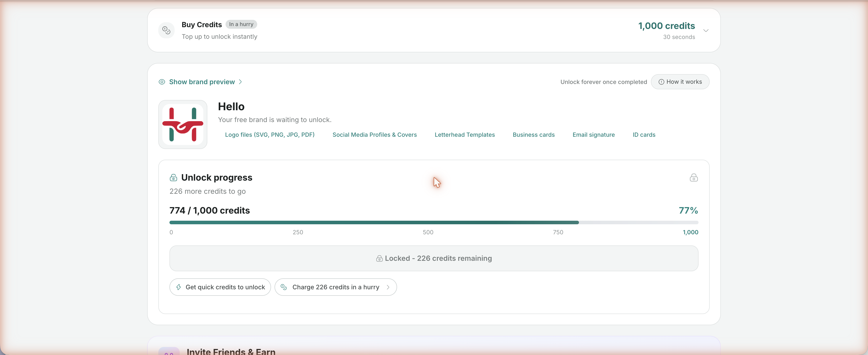Click the '77%' progress value
Image resolution: width=868 pixels, height=355 pixels.
pos(688,211)
